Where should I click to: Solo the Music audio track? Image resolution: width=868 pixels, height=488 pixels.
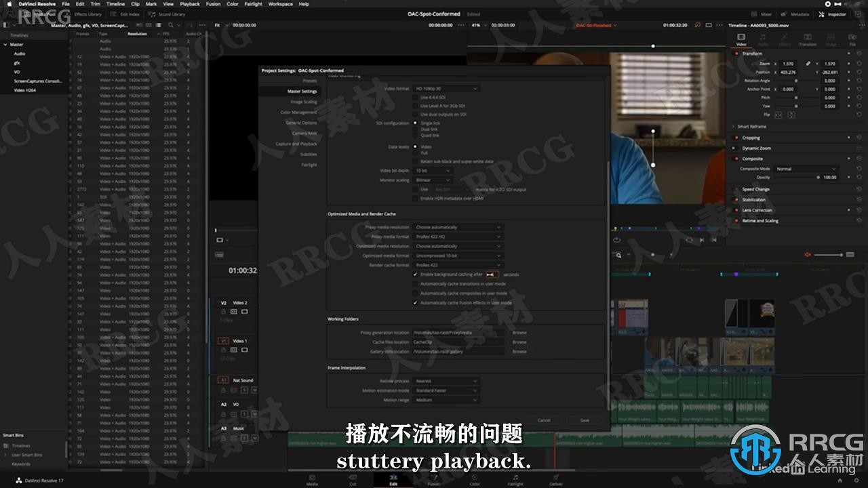pos(243,437)
